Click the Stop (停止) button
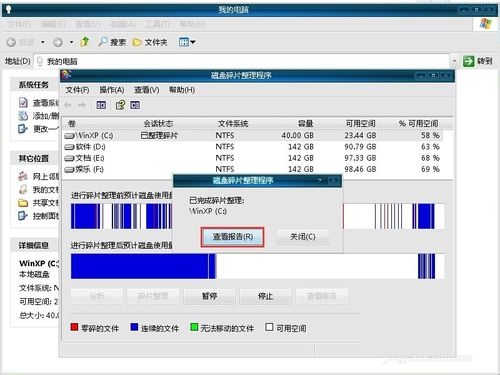 [x=265, y=296]
